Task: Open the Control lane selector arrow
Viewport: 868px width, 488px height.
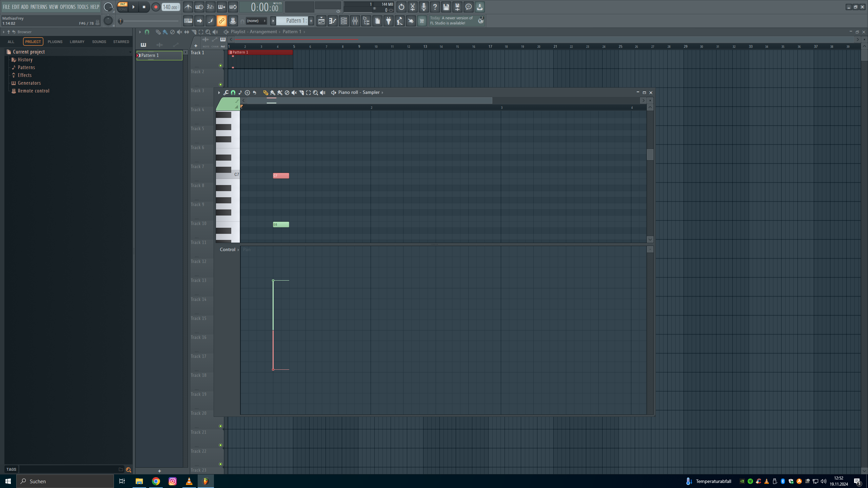Action: point(238,250)
